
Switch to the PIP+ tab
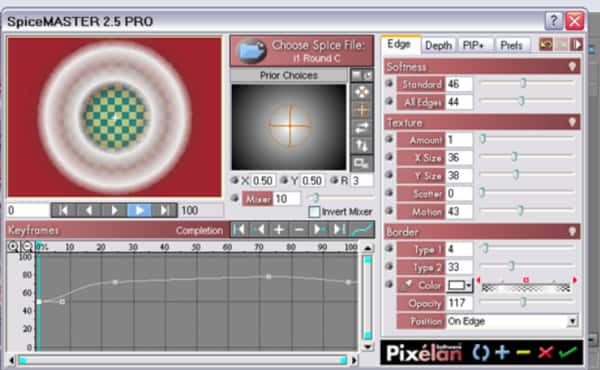(474, 45)
